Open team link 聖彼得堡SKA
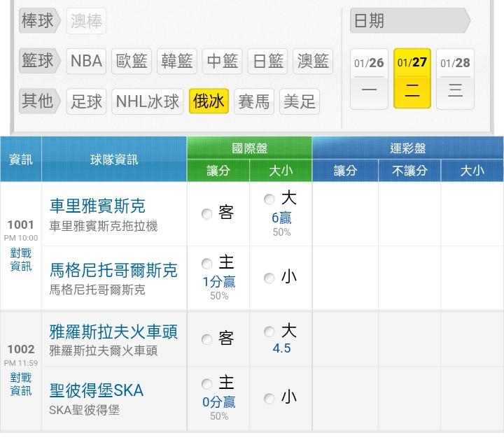Screen dimensions: 504x440 coord(96,390)
